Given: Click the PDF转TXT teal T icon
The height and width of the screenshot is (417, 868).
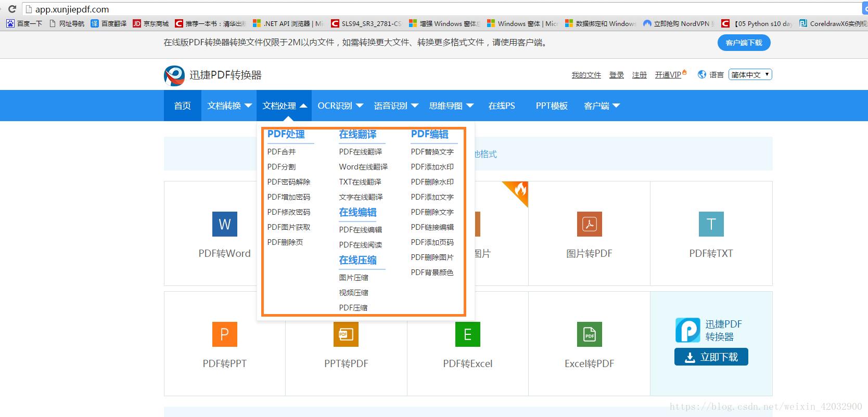Looking at the screenshot, I should 711,224.
